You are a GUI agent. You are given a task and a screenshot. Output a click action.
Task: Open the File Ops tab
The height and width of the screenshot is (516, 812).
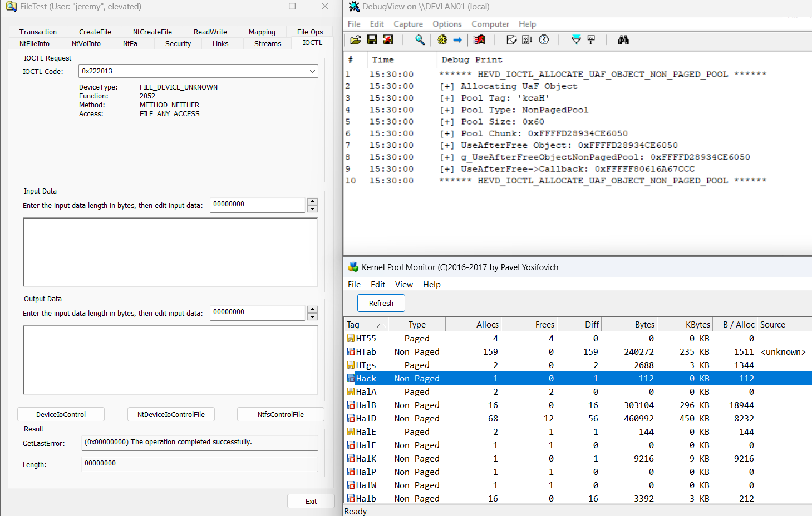point(310,32)
